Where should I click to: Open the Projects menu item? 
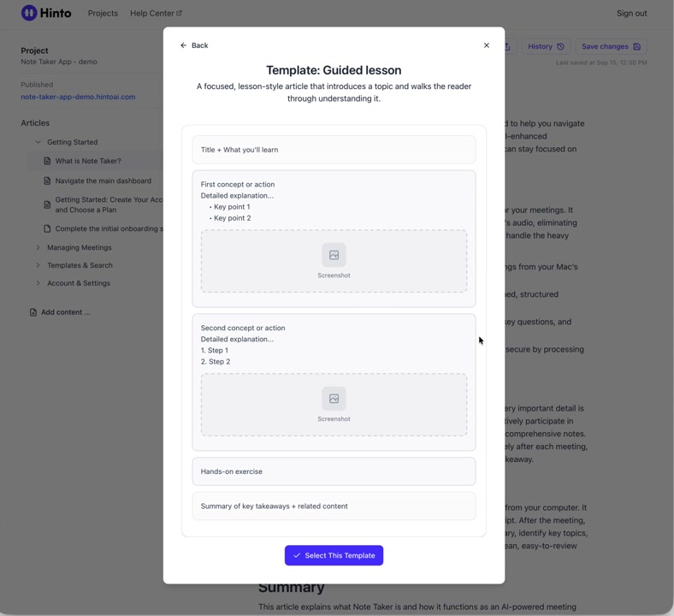tap(103, 14)
